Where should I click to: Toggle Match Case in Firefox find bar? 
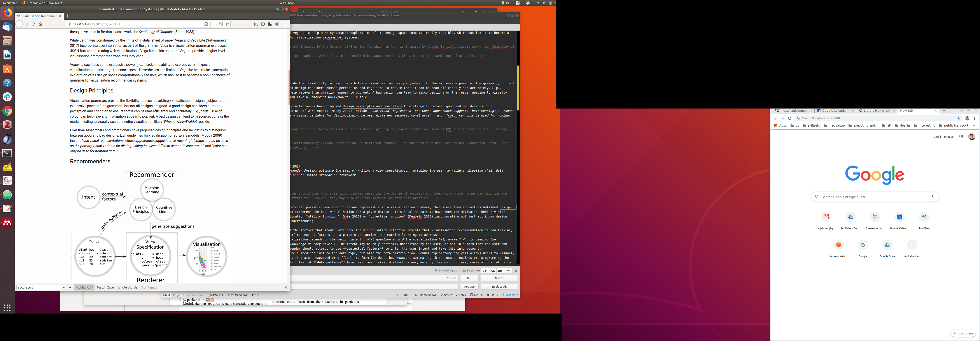click(105, 287)
